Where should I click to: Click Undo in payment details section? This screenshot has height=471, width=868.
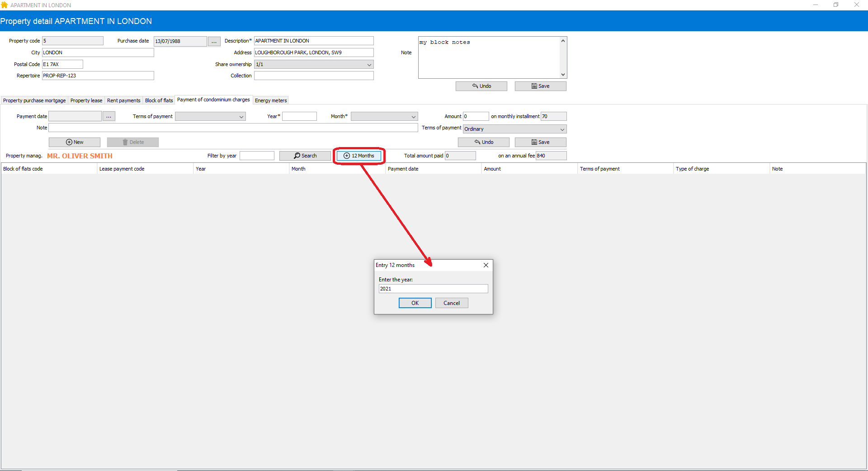483,142
